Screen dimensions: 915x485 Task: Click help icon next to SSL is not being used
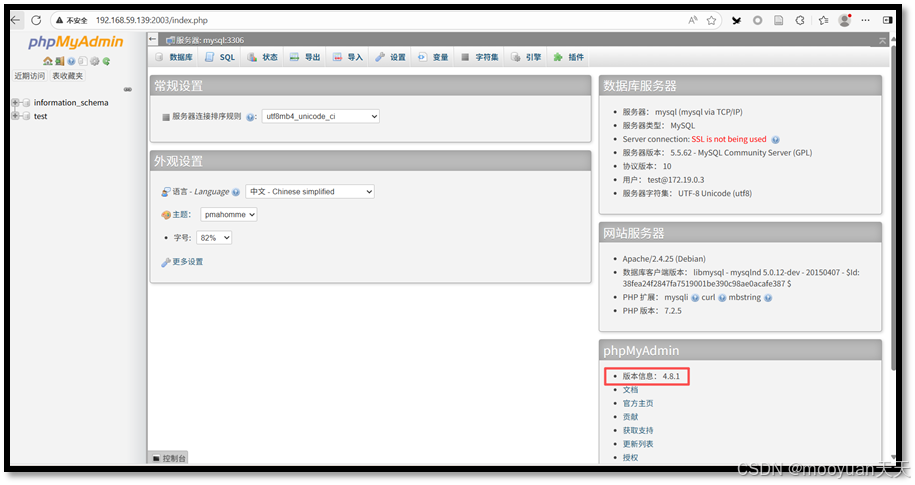[x=776, y=139]
